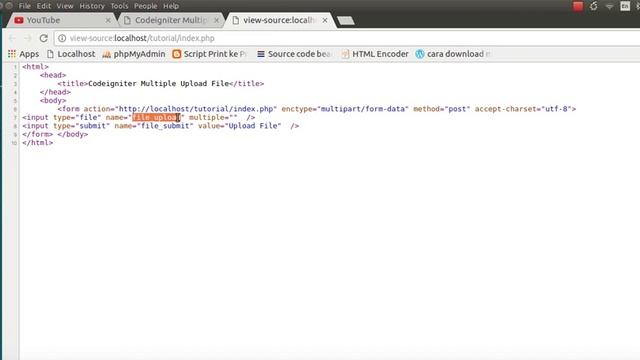Viewport: 640px width, 360px height.
Task: View site information icon
Action: 62,38
